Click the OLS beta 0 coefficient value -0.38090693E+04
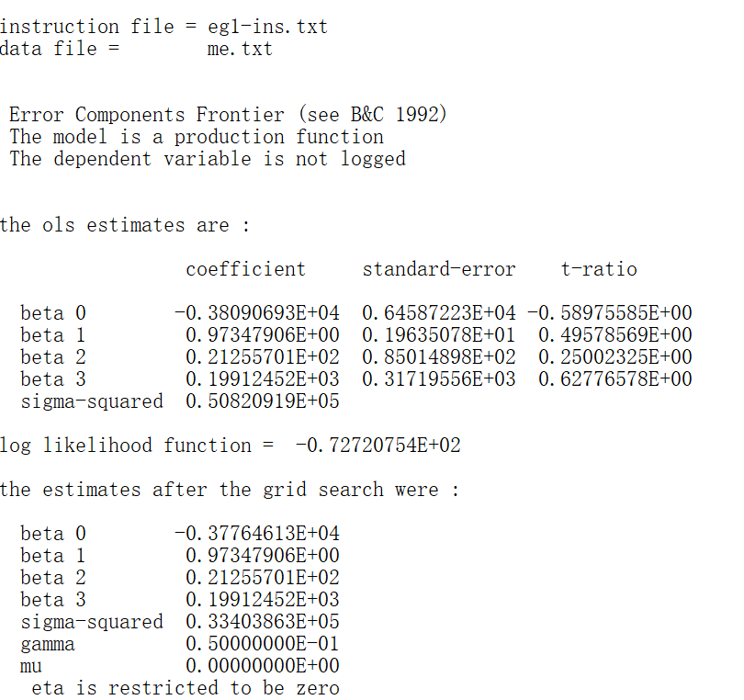744x700 pixels. 256,313
